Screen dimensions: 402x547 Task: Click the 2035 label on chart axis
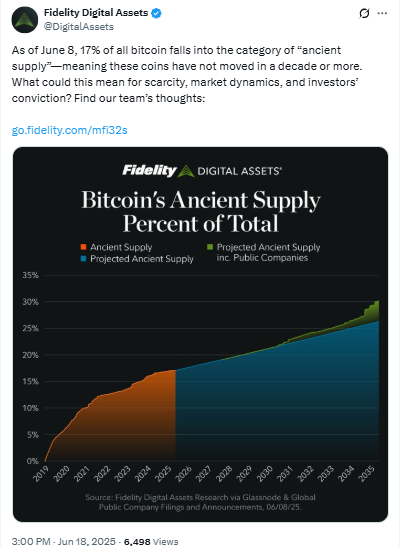coord(367,473)
